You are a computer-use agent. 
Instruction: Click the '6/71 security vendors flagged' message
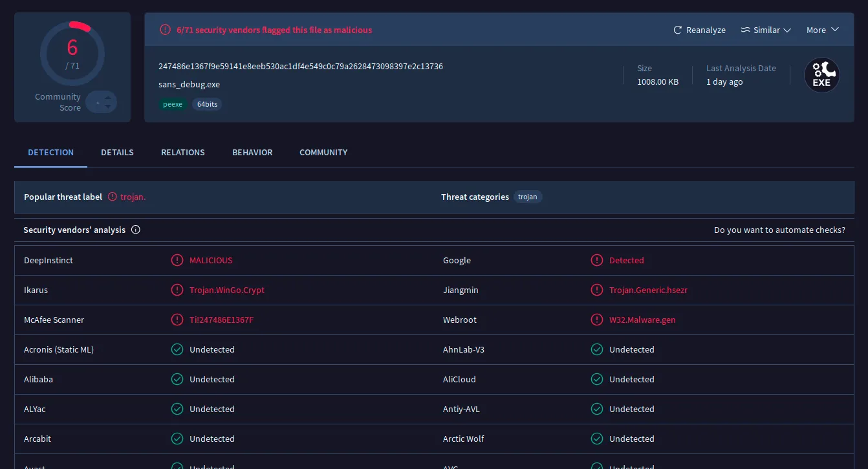[x=274, y=30]
